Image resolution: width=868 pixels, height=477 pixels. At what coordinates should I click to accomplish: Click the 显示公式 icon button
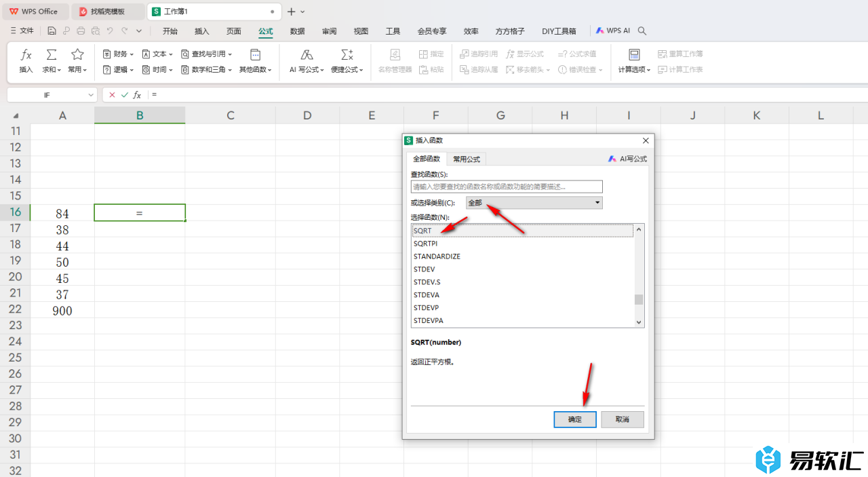[x=525, y=54]
